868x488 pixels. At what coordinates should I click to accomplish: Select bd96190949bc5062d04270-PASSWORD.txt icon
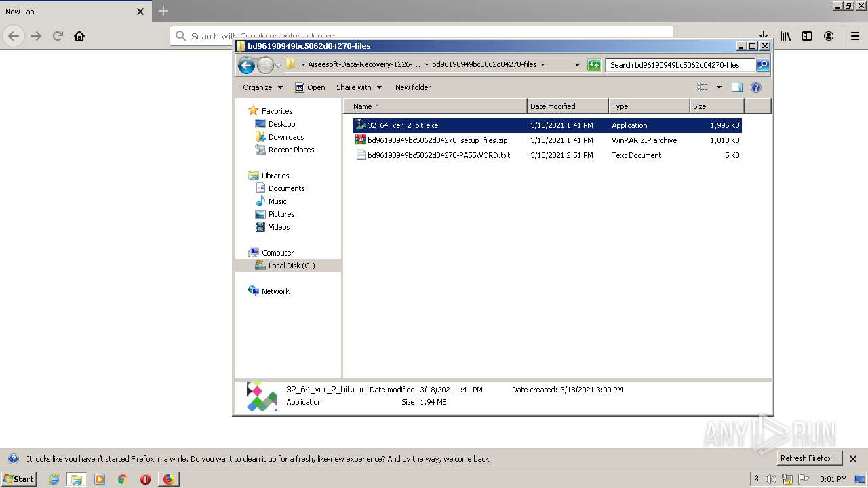tap(361, 155)
